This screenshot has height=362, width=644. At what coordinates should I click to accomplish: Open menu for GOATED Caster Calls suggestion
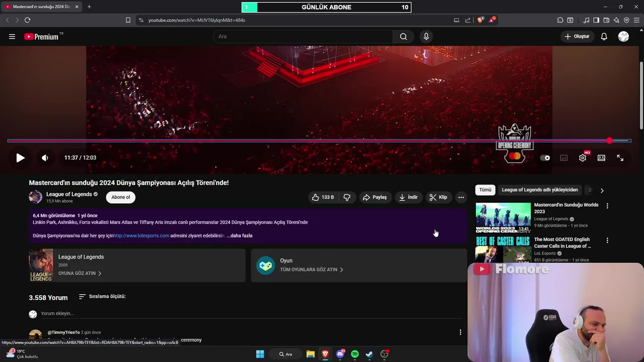607,240
